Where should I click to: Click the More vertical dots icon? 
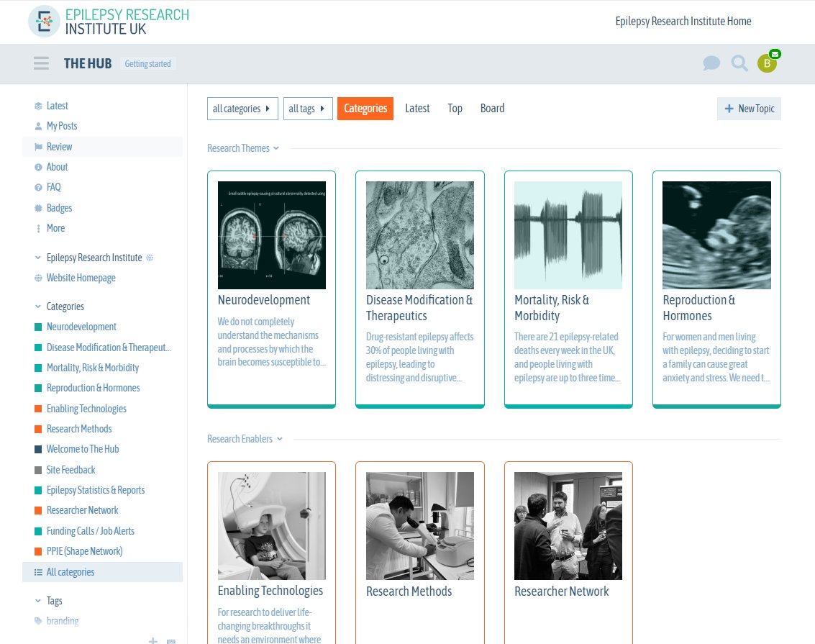(38, 228)
